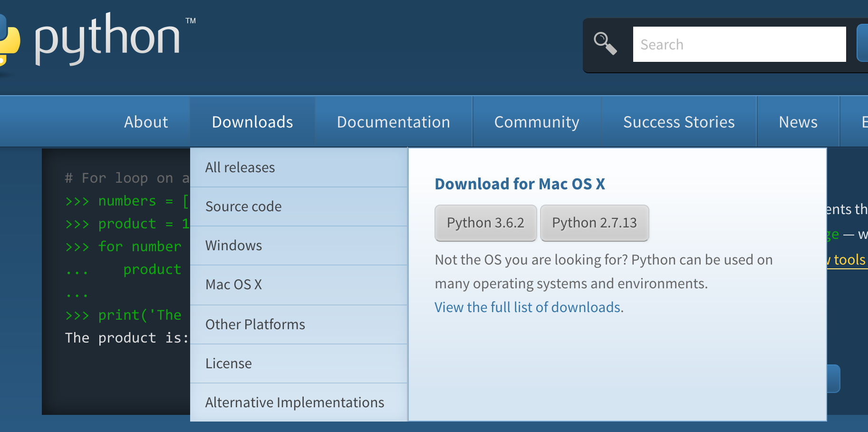Screen dimensions: 868x432
Task: Choose Mac OS X in Downloads submenu
Action: point(299,285)
